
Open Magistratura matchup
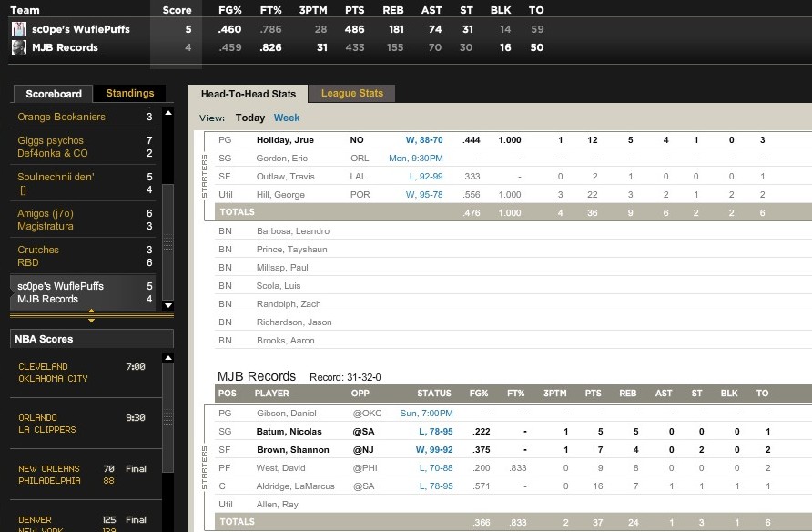pyautogui.click(x=45, y=226)
